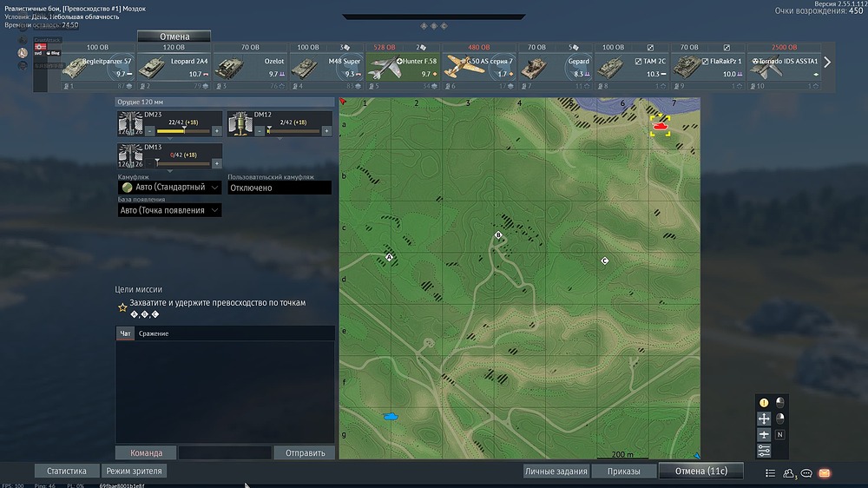Viewport: 868px width, 488px height.
Task: Click capture point A on map
Action: [x=389, y=257]
